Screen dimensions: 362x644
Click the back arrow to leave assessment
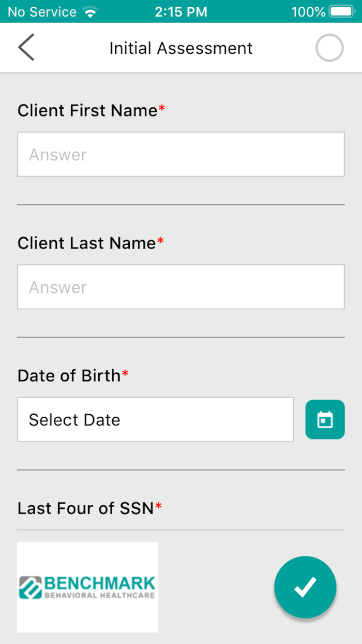click(x=26, y=48)
